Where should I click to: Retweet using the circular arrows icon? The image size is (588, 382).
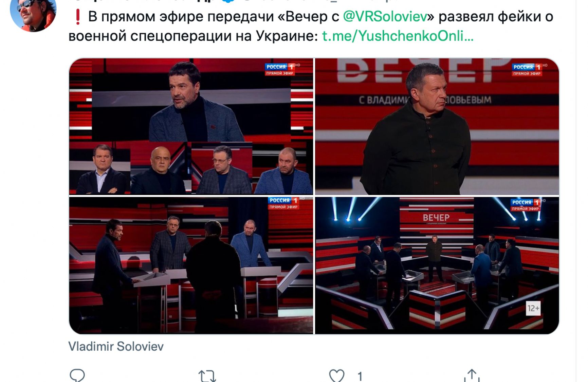[207, 376]
